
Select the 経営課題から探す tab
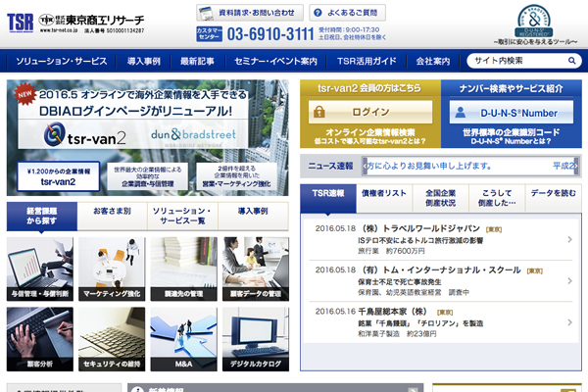tap(42, 216)
